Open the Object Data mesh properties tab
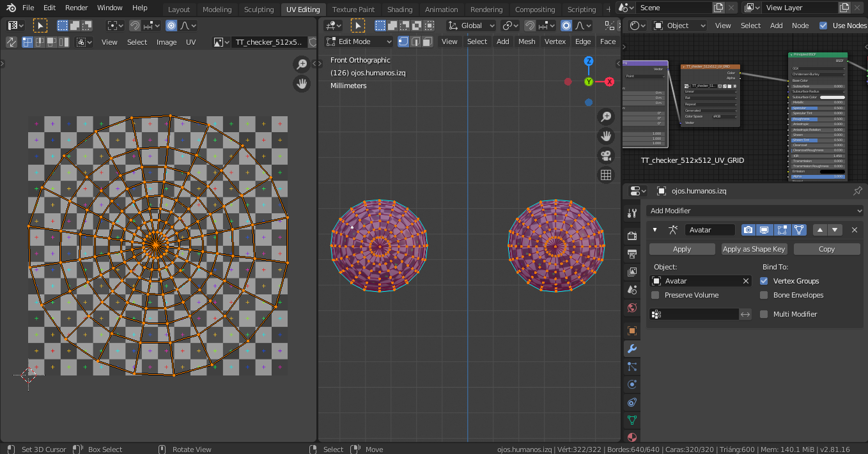The width and height of the screenshot is (868, 454). 632,420
